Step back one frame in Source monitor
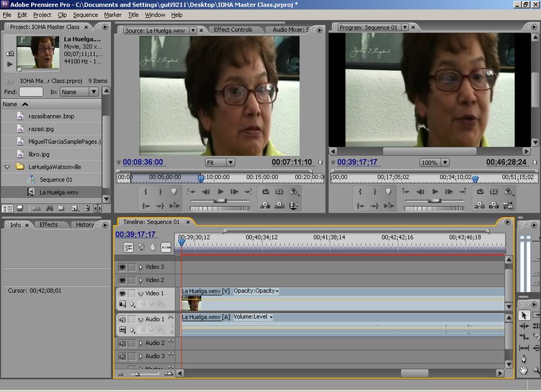The width and height of the screenshot is (541, 392). [x=206, y=192]
